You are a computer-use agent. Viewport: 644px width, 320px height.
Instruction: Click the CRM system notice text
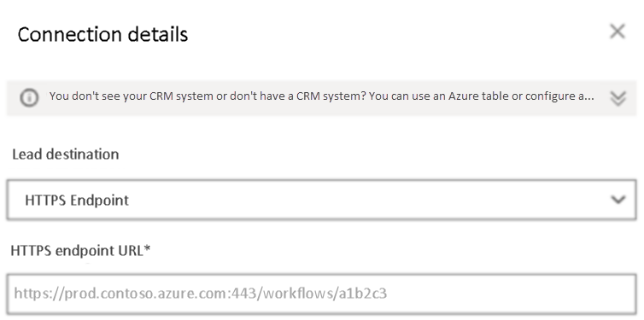pyautogui.click(x=322, y=96)
